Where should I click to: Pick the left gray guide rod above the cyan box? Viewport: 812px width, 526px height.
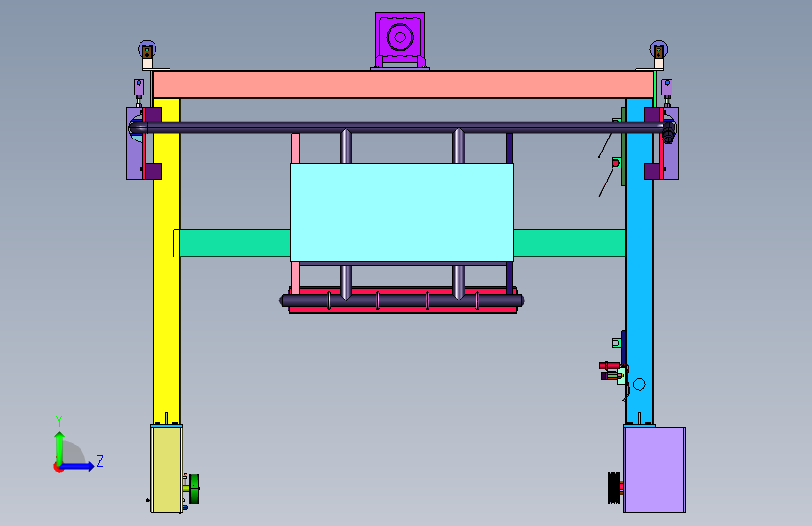click(346, 147)
